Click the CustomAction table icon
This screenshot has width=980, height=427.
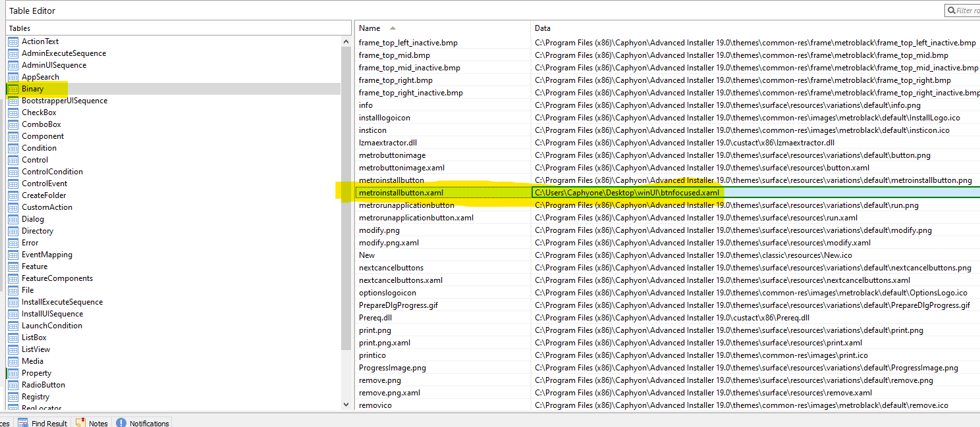[13, 207]
